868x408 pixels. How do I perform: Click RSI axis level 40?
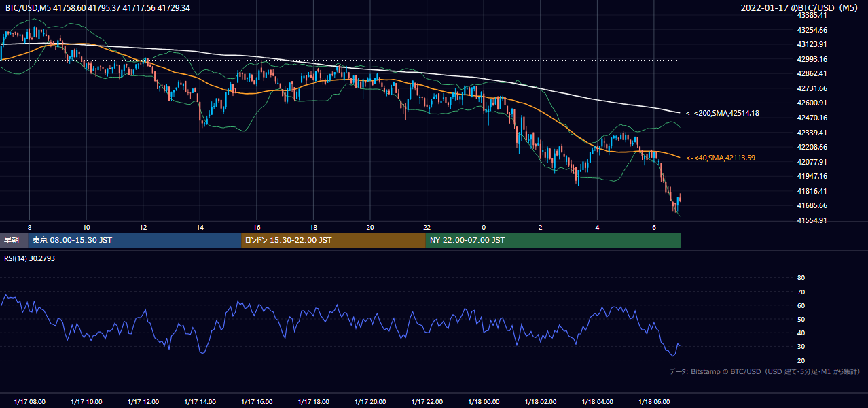[x=801, y=333]
